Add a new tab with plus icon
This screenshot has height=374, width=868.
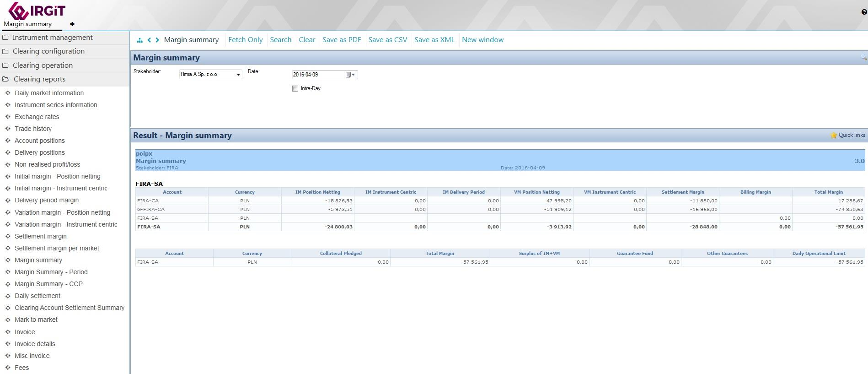(x=72, y=24)
